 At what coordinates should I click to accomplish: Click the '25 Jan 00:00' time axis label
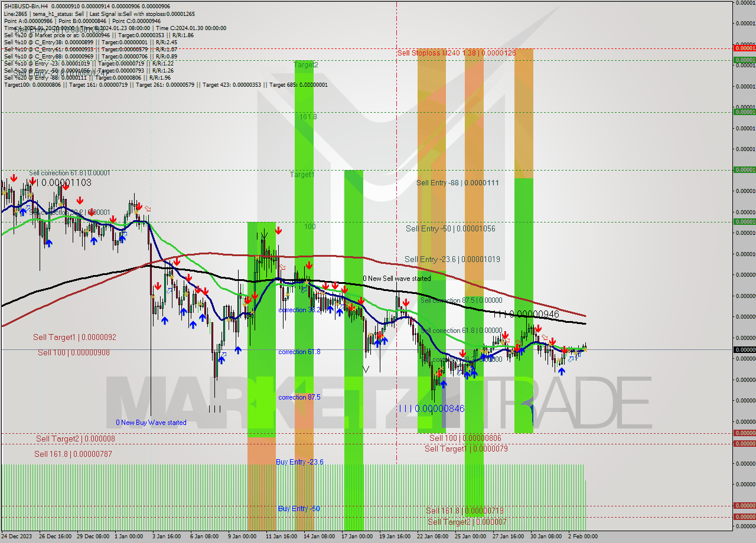[470, 537]
